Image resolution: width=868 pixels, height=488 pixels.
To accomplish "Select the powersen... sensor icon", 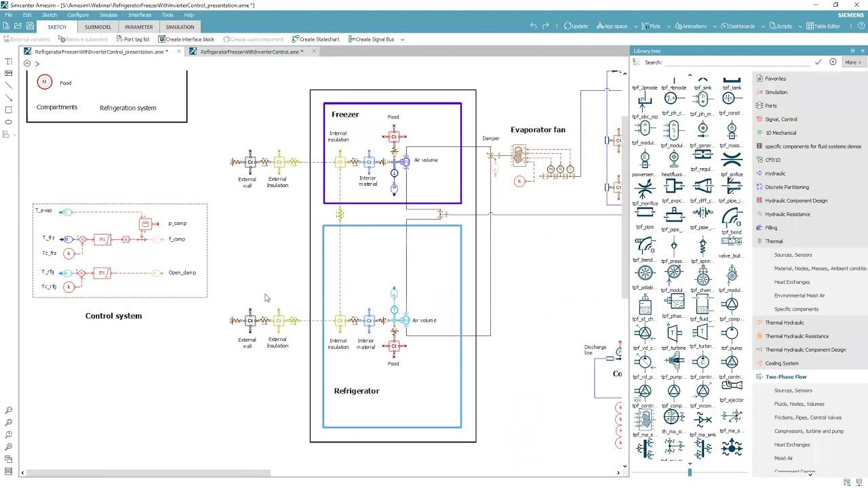I will [645, 160].
